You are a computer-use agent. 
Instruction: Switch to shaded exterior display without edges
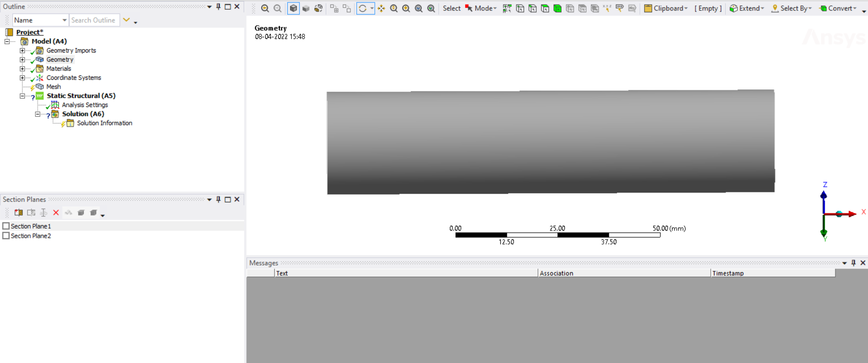306,8
